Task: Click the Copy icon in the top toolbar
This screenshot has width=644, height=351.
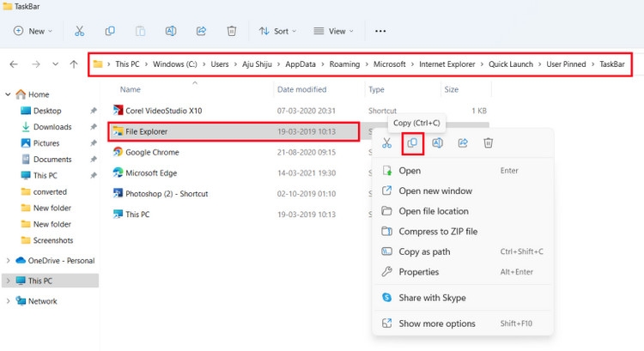Action: (110, 31)
